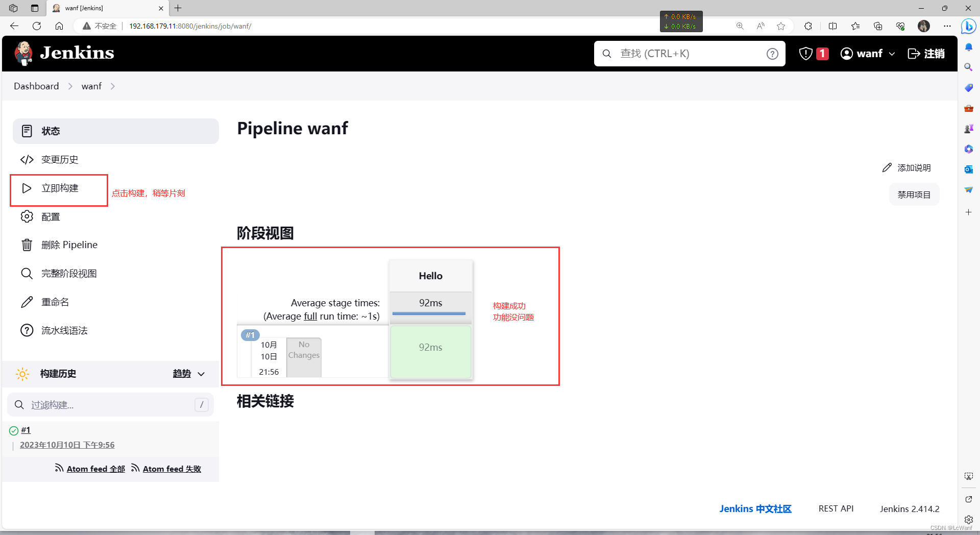
Task: Focus the 过滤构建 filter input
Action: pos(110,405)
